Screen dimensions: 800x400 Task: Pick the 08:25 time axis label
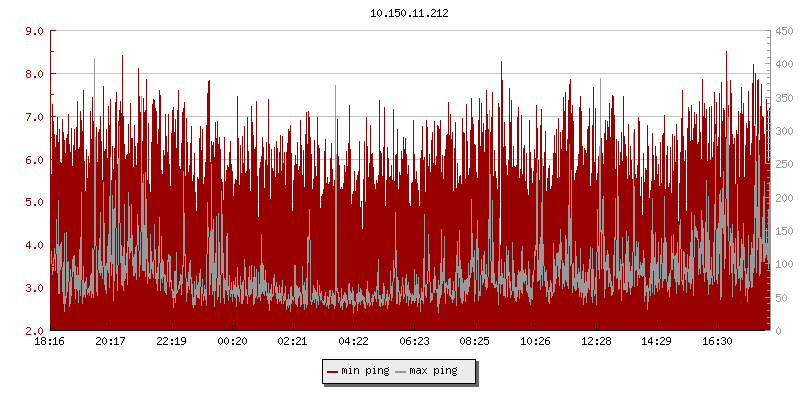[474, 342]
